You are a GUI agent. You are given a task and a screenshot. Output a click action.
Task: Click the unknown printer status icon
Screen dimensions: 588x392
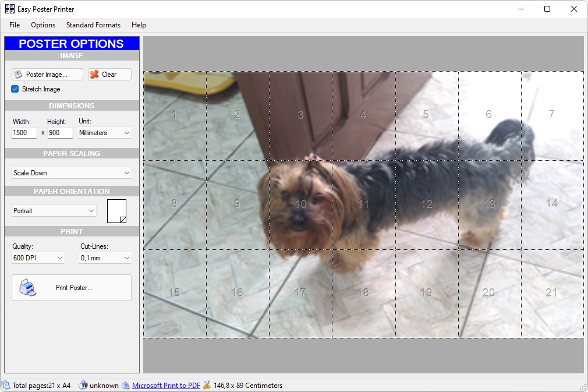tap(83, 385)
